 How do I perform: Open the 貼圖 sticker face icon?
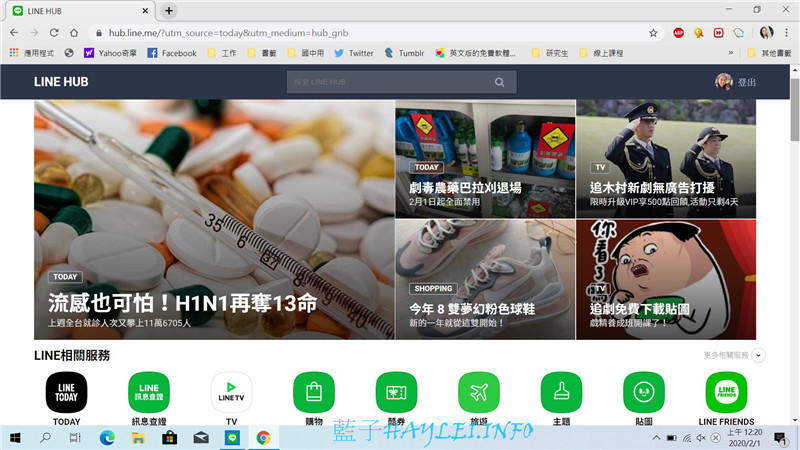coord(644,392)
